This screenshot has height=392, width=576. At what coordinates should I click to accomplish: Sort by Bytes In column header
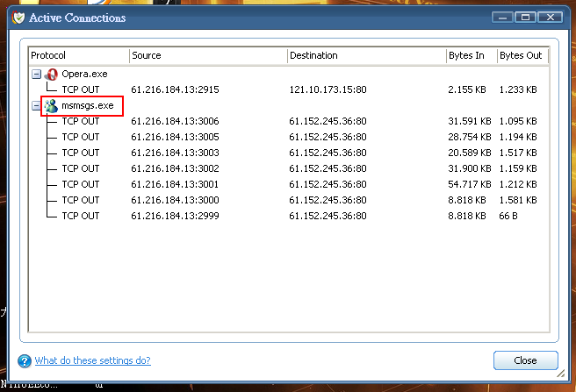coord(472,55)
